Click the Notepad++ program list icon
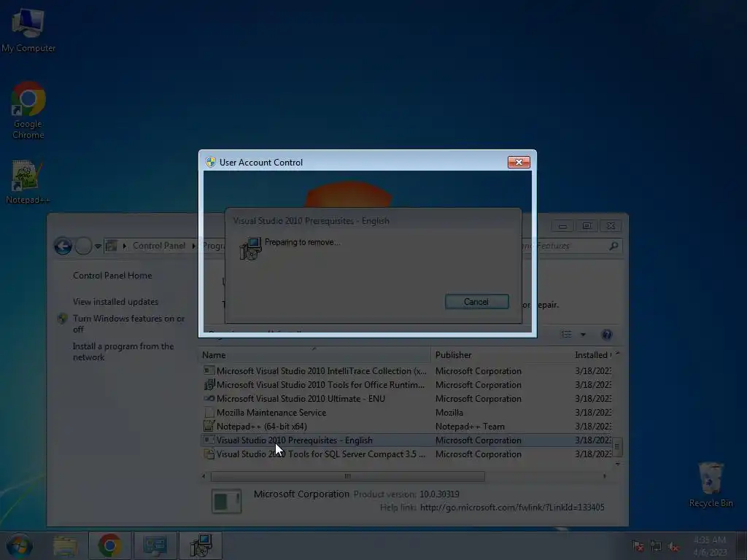The image size is (747, 560). tap(209, 426)
